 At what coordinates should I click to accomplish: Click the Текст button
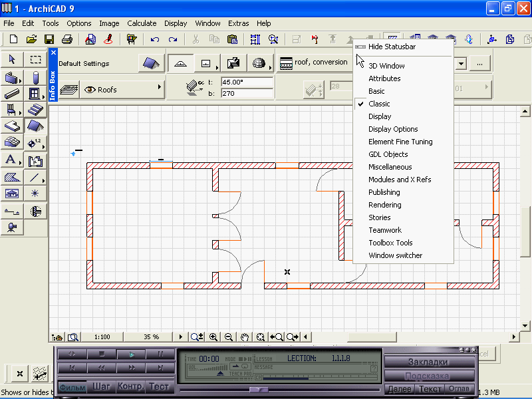pos(430,389)
